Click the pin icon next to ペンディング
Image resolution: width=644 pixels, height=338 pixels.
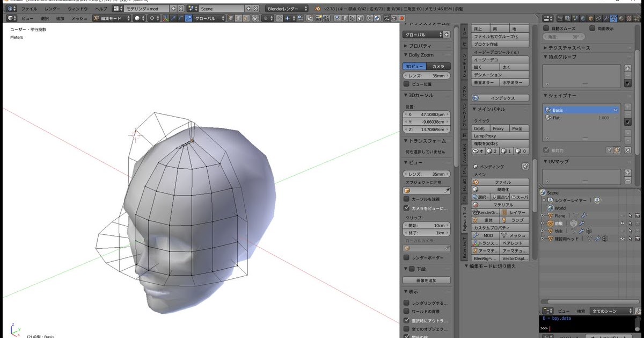tap(525, 167)
